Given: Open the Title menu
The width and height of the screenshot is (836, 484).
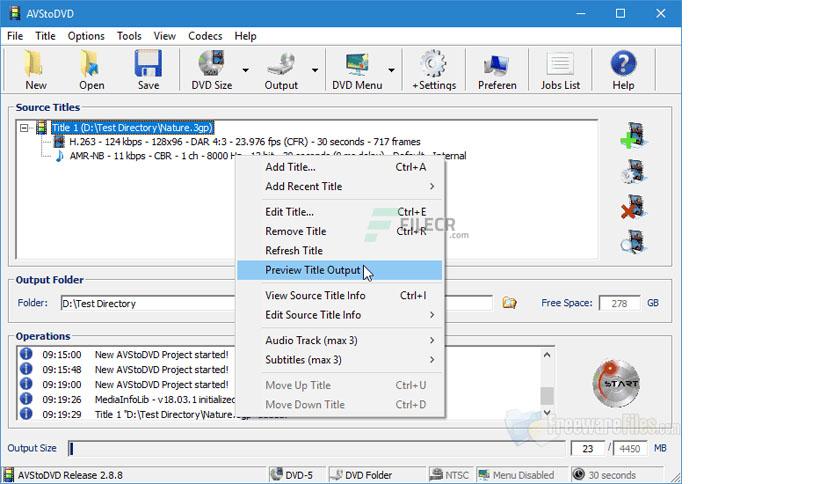Looking at the screenshot, I should 45,36.
